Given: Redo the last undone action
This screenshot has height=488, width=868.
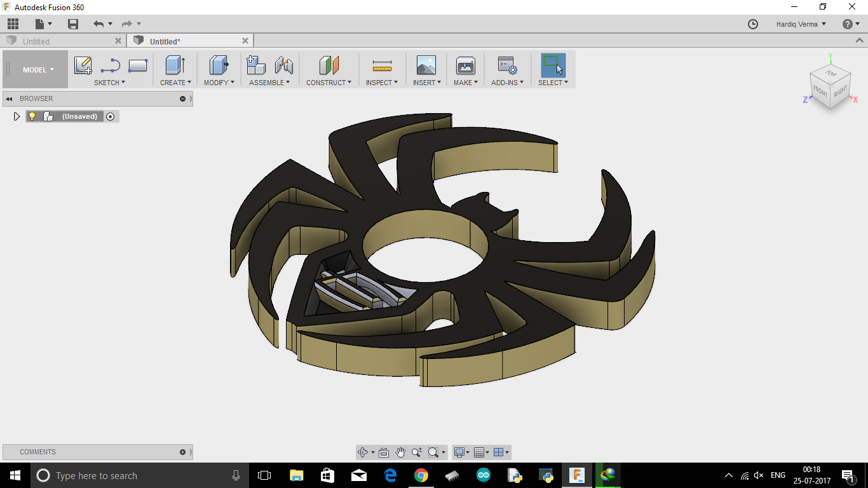Looking at the screenshot, I should (127, 24).
